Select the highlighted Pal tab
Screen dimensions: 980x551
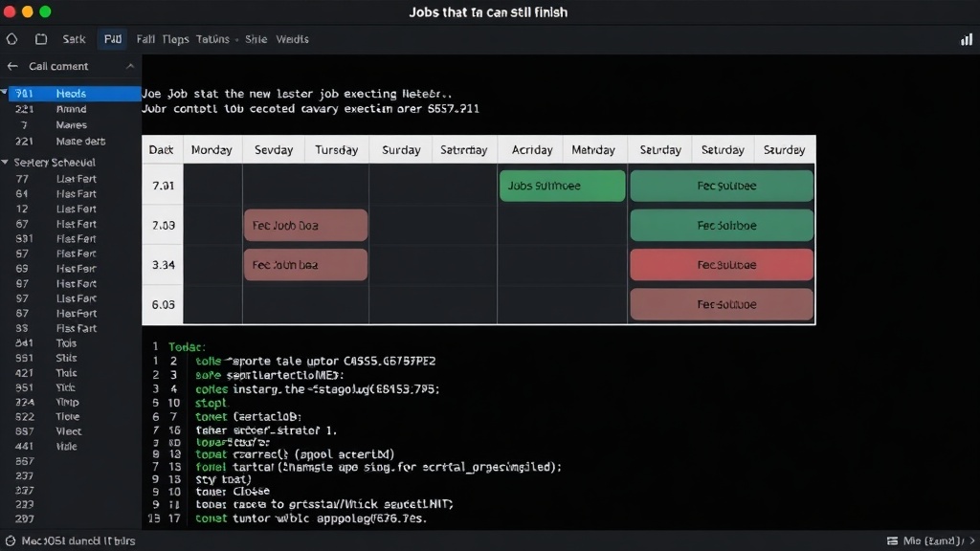(x=113, y=39)
